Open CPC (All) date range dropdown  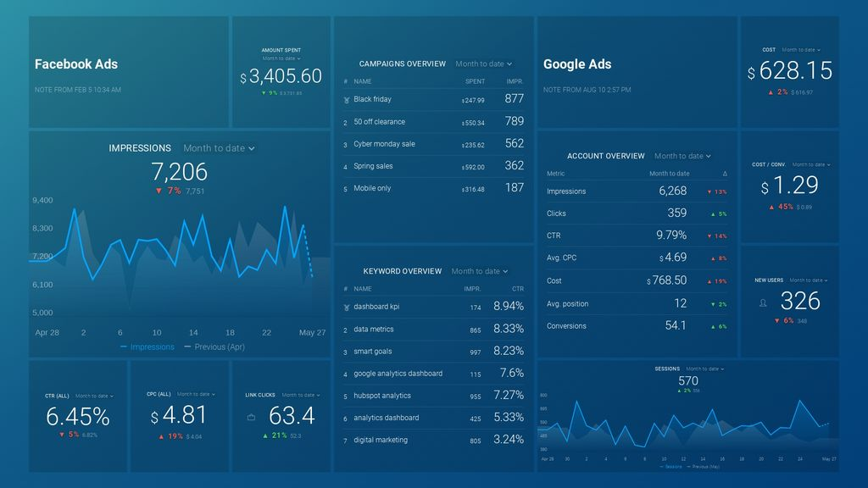point(196,394)
